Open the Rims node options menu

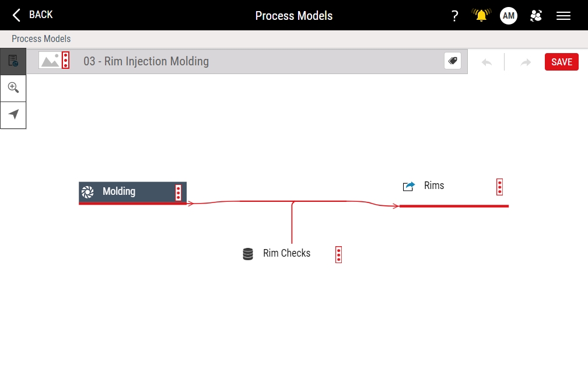point(499,187)
